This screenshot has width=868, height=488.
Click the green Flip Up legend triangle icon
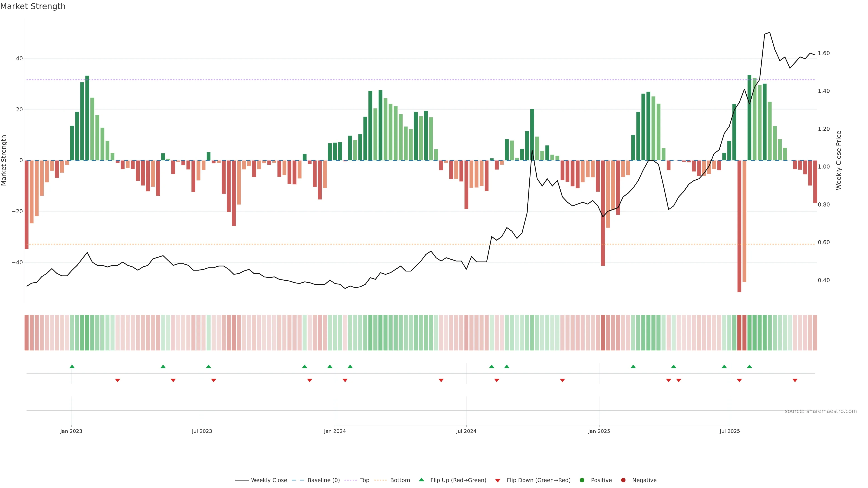tap(421, 480)
